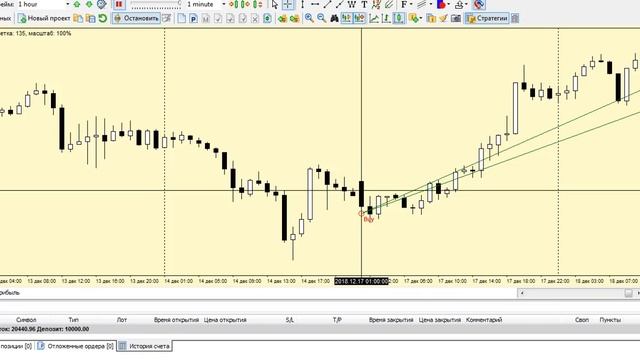
Task: Click the Buy order marker on chart
Action: [x=369, y=219]
